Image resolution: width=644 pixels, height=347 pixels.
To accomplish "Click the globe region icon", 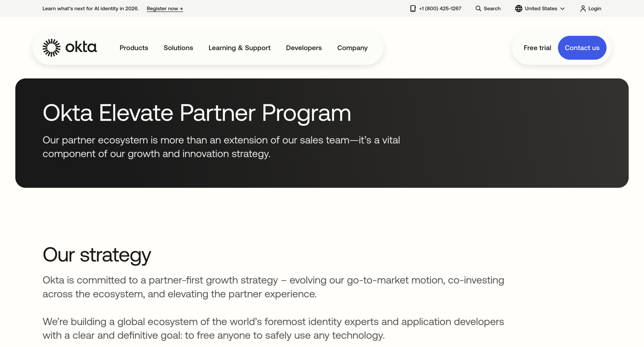I will (x=518, y=9).
